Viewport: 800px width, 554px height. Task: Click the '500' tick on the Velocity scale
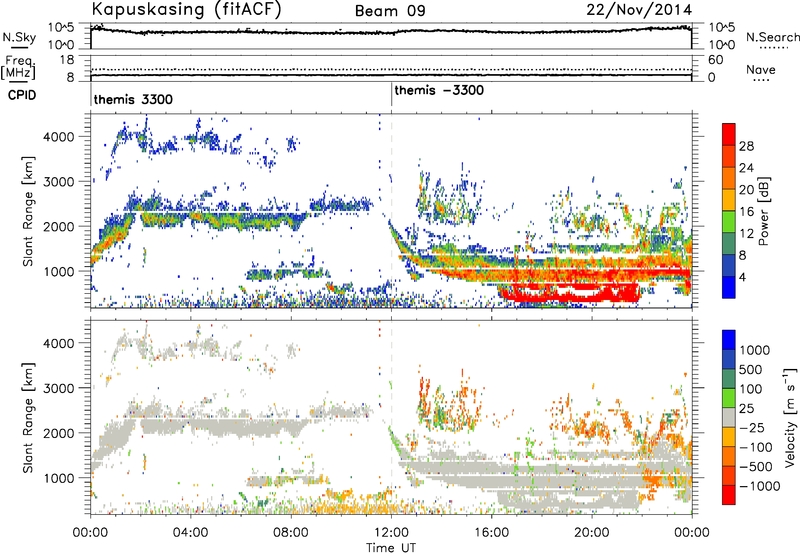point(751,369)
